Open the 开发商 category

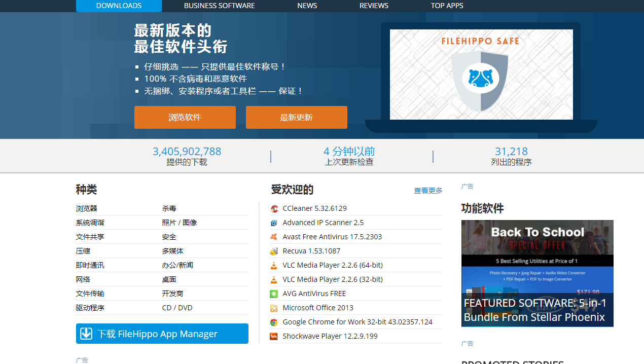173,294
